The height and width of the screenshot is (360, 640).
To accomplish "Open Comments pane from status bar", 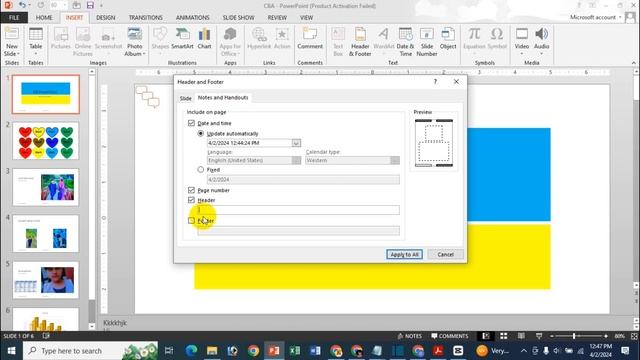I will [449, 336].
